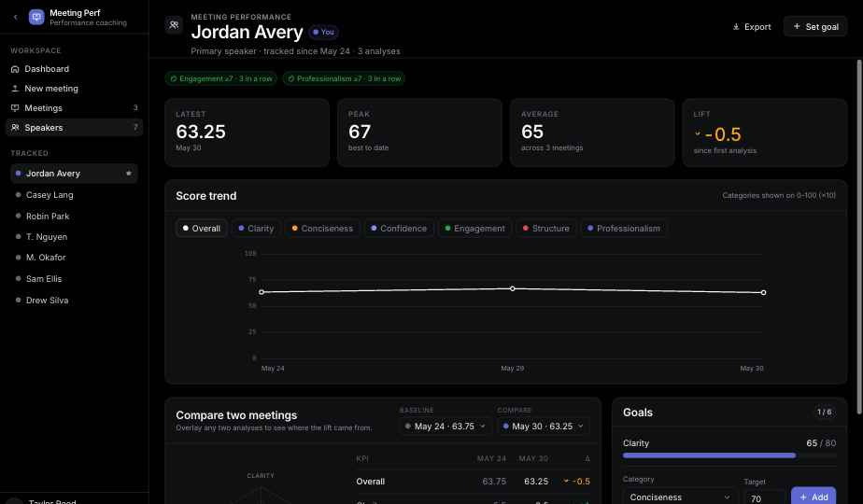This screenshot has width=863, height=504.
Task: Click the streak icon on Engagement badge
Action: (174, 78)
